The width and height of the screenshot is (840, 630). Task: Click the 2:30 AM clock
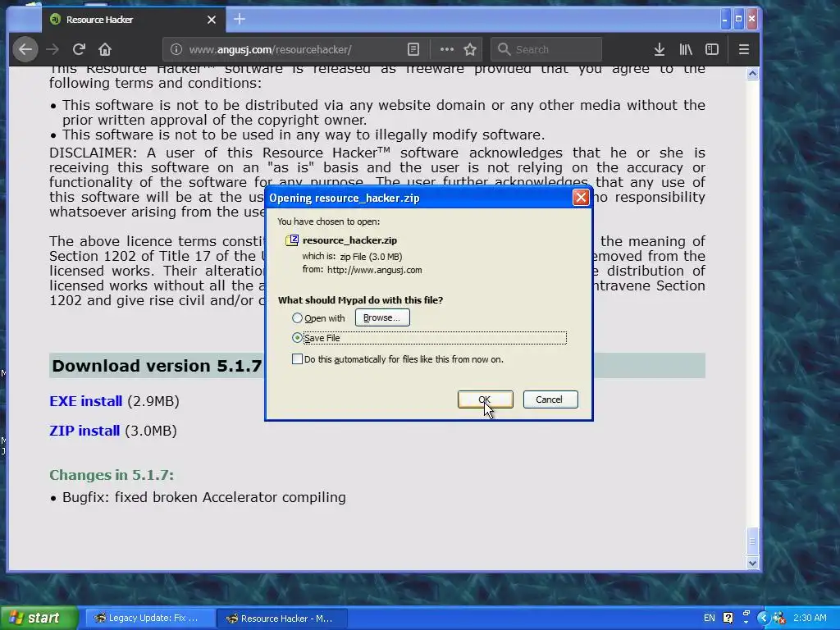pyautogui.click(x=810, y=618)
